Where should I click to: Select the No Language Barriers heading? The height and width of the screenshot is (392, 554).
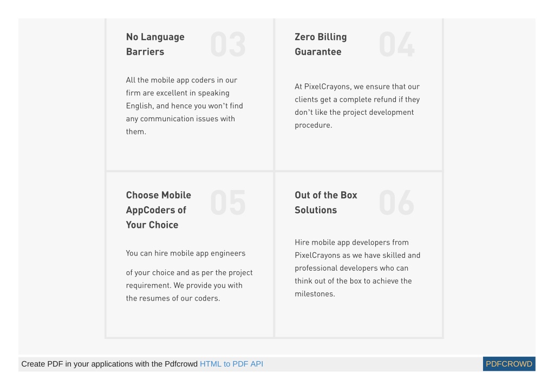tap(155, 44)
